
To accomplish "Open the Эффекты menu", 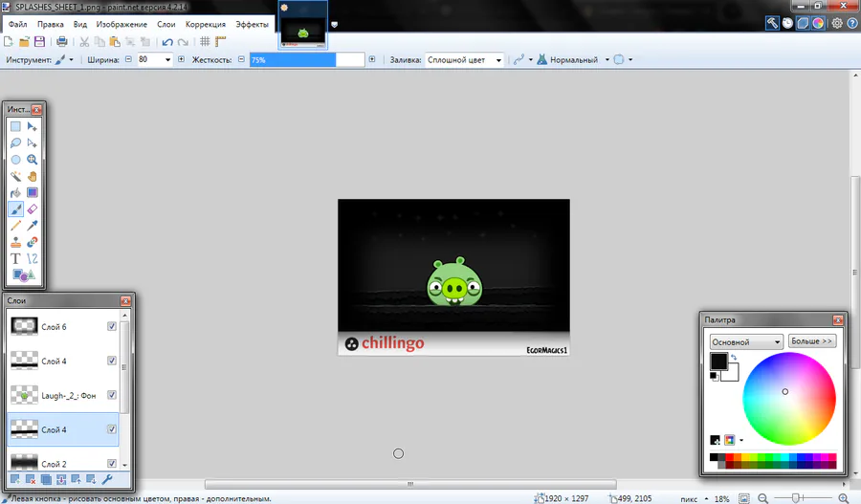I will [x=252, y=24].
